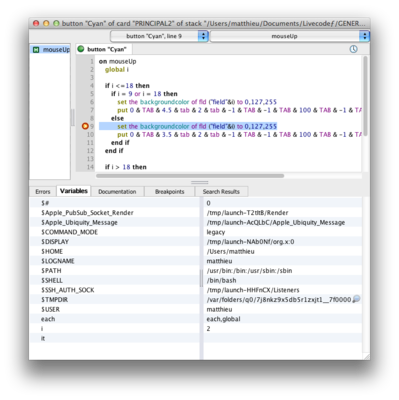
Task: Click the magnifier icon beside $TMPDIR value
Action: pyautogui.click(x=356, y=299)
